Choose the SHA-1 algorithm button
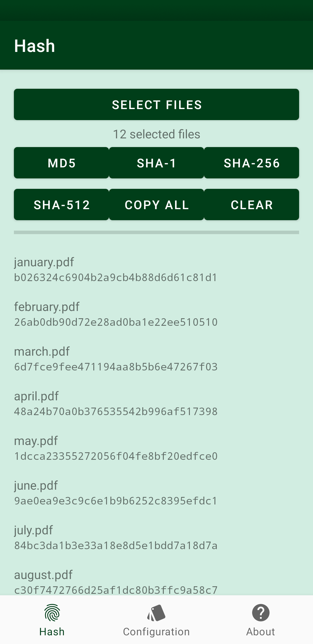The height and width of the screenshot is (644, 313). coord(156,163)
